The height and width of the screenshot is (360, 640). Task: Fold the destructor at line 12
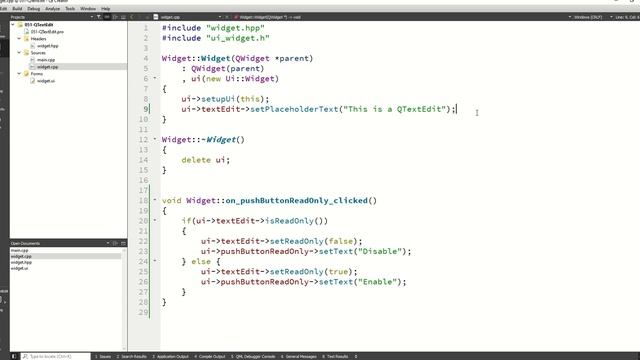click(x=155, y=139)
